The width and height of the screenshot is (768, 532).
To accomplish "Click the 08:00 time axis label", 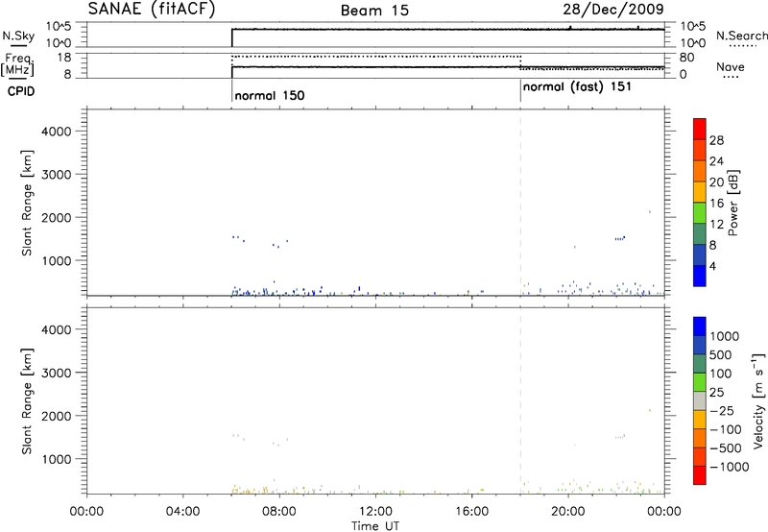I will click(279, 512).
